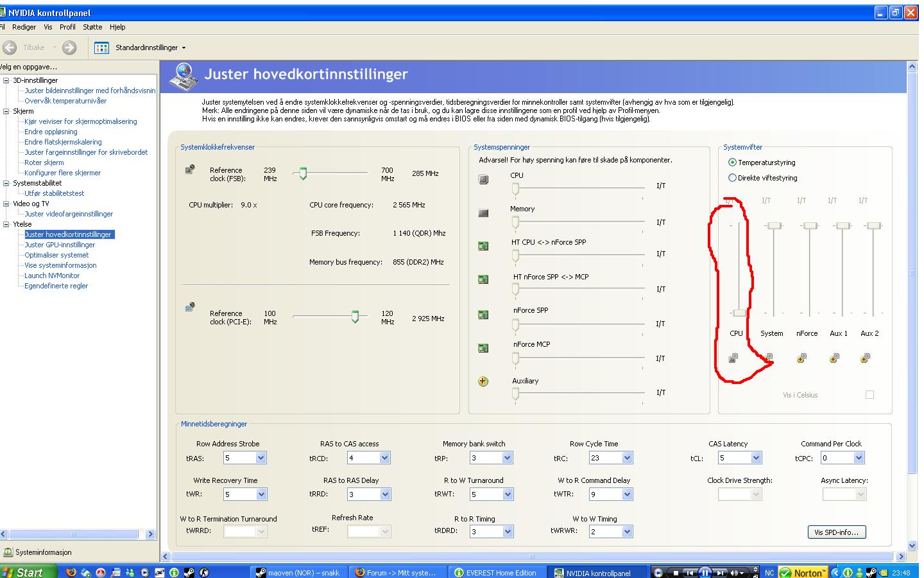Screen dimensions: 924x578
Task: Open the Profil menu
Action: point(67,27)
